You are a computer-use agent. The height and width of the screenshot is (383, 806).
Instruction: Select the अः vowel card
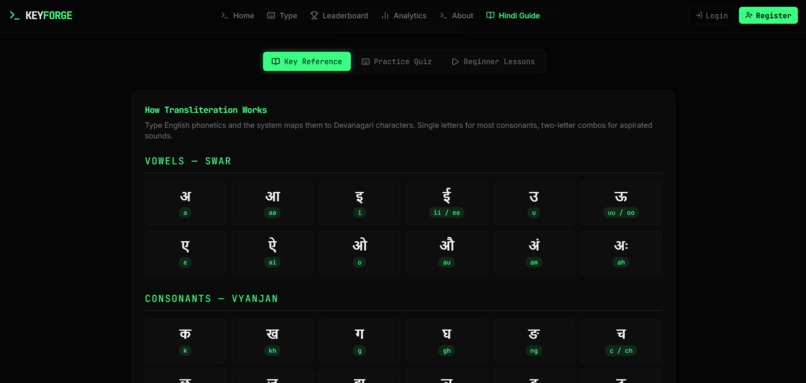coord(621,252)
